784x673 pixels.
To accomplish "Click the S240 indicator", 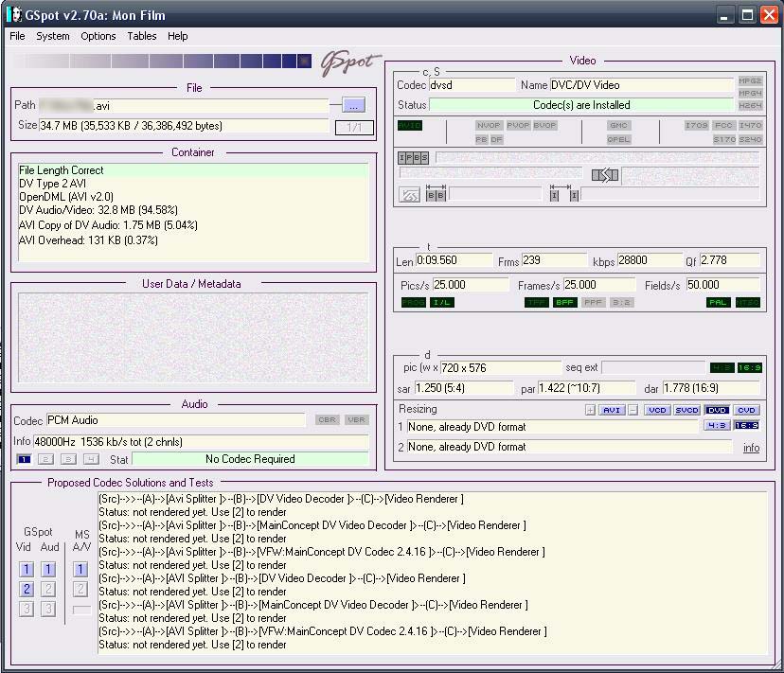I will point(750,139).
